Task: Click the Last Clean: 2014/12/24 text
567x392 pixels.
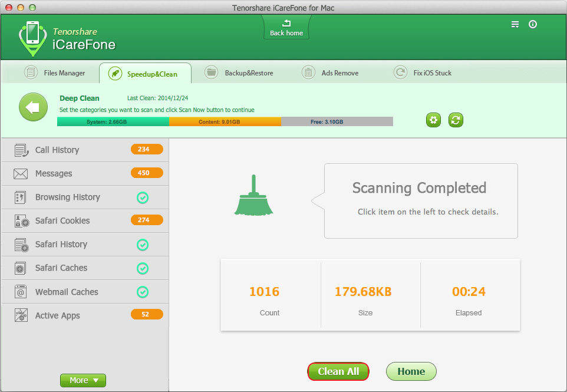Action: (x=157, y=98)
